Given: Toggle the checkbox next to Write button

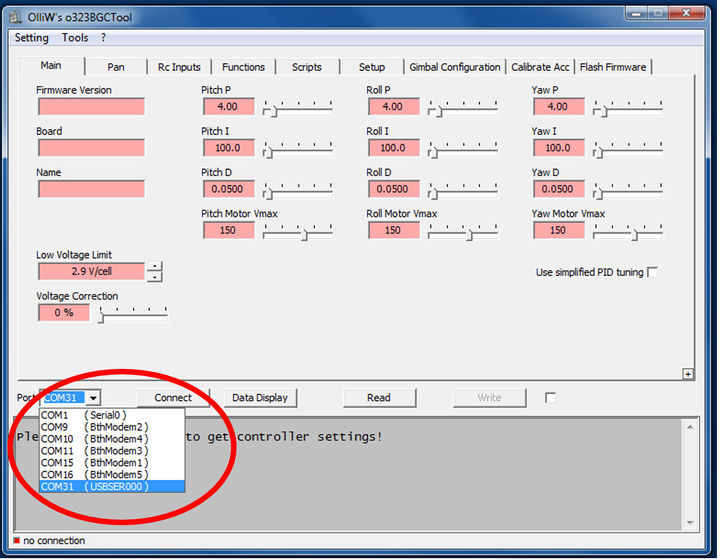Looking at the screenshot, I should (550, 397).
